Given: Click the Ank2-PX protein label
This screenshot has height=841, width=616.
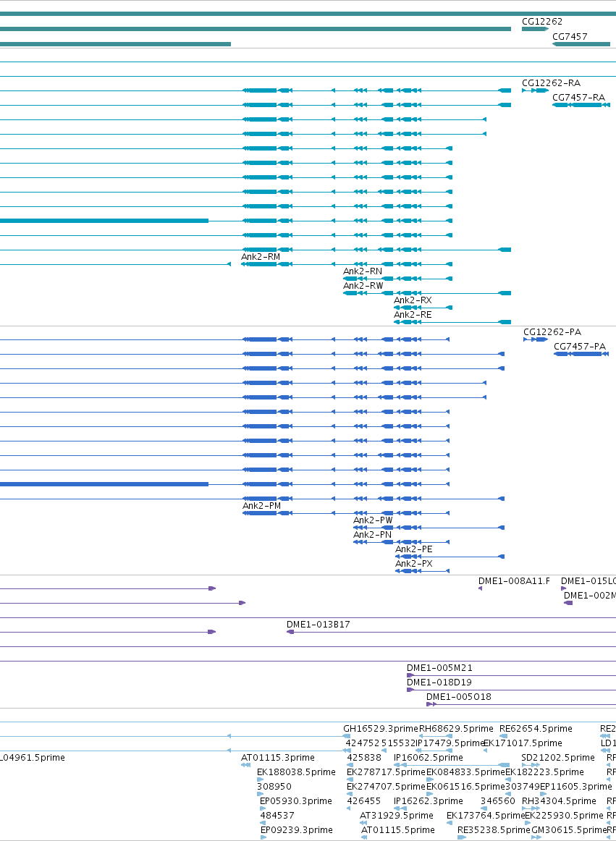Looking at the screenshot, I should pyautogui.click(x=414, y=564).
